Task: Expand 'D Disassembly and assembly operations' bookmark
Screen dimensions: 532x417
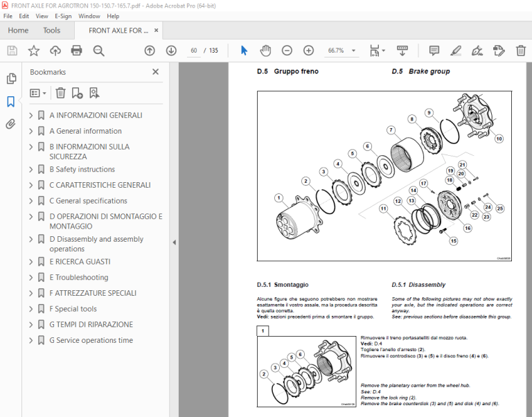Action: (x=31, y=239)
